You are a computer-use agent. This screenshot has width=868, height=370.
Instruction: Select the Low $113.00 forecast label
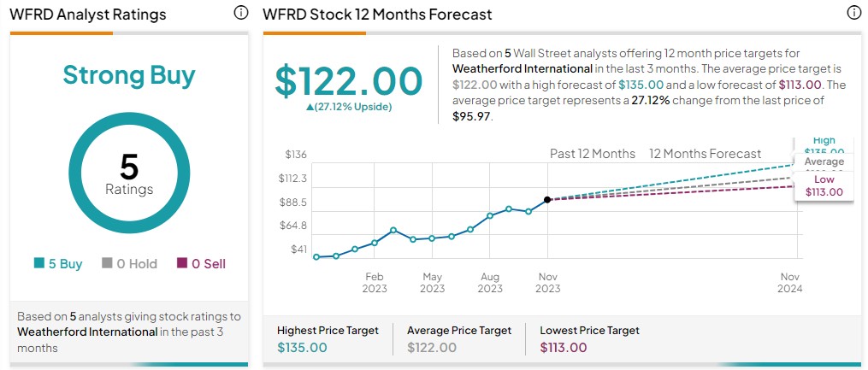click(824, 185)
